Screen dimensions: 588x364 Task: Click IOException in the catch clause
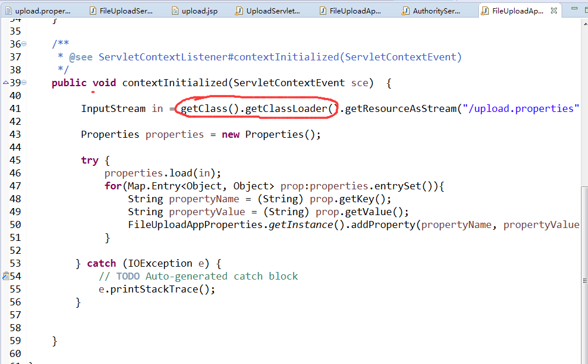(160, 264)
